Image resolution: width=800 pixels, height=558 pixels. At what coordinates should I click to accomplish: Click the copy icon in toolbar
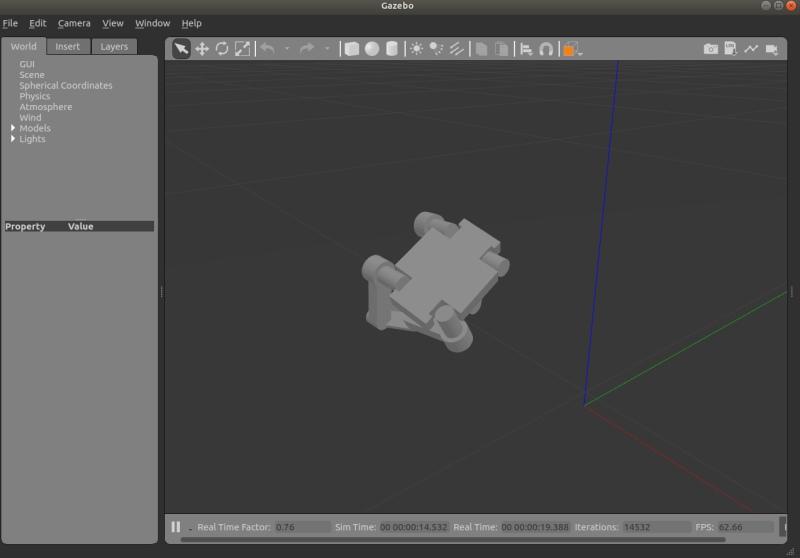click(x=481, y=49)
